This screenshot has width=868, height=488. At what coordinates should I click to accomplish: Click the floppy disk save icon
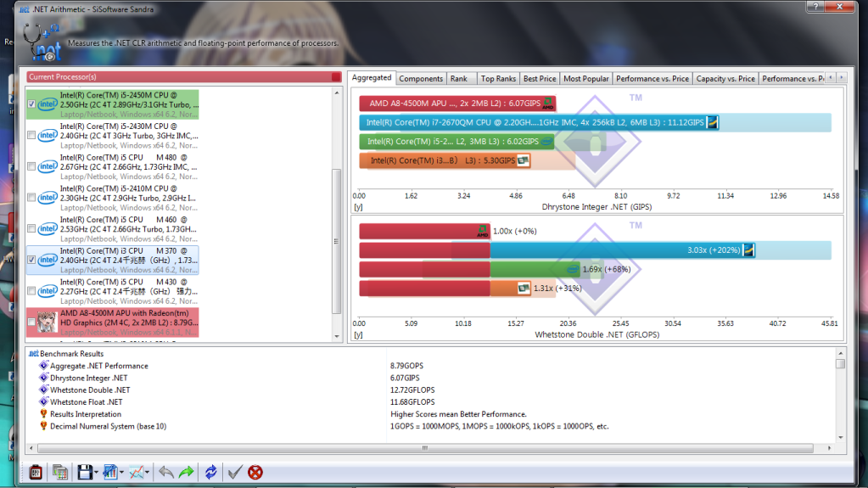pyautogui.click(x=85, y=473)
